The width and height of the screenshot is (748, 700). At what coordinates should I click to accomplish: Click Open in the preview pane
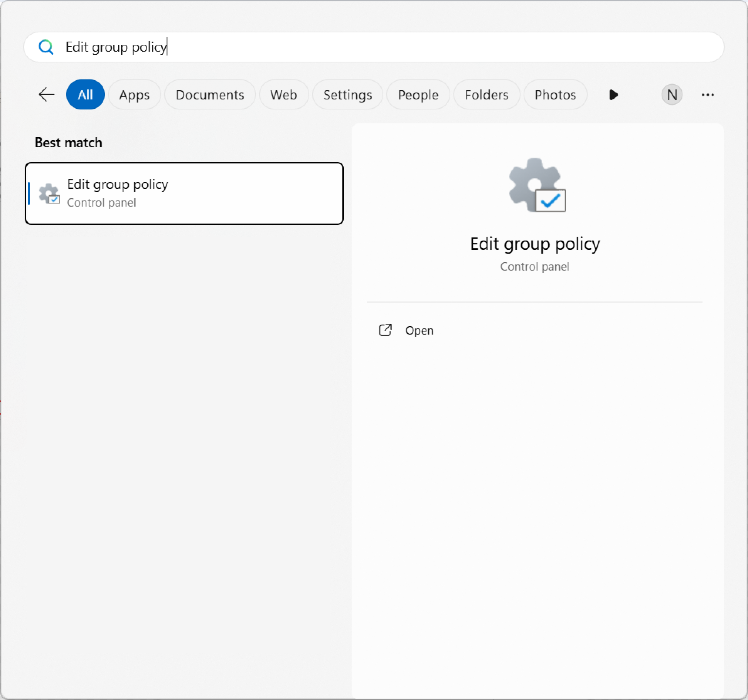(406, 330)
